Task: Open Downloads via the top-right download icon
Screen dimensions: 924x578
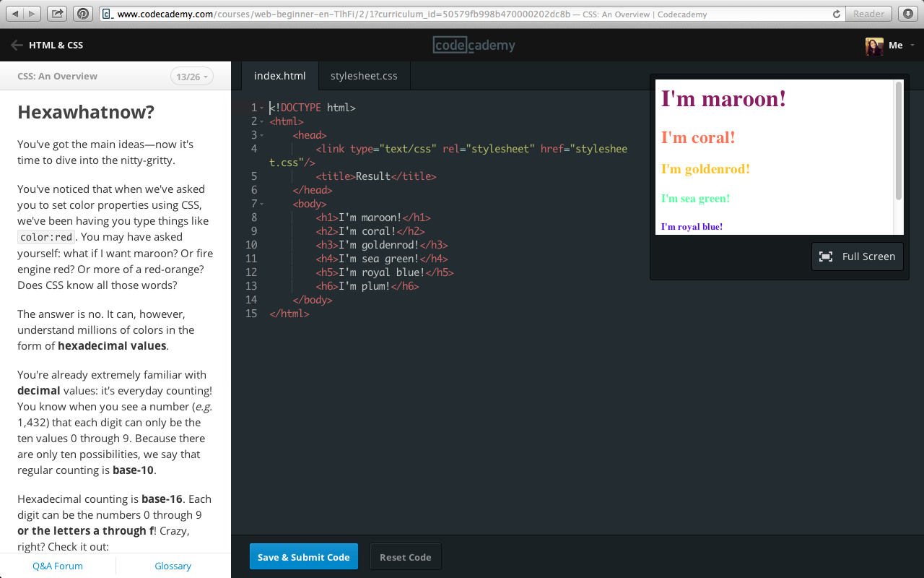Action: pos(907,12)
